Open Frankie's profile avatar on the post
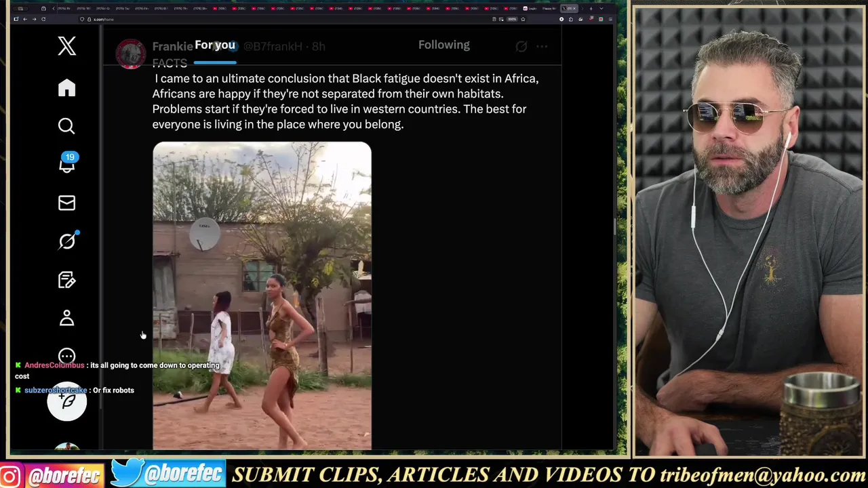The height and width of the screenshot is (488, 868). 130,54
